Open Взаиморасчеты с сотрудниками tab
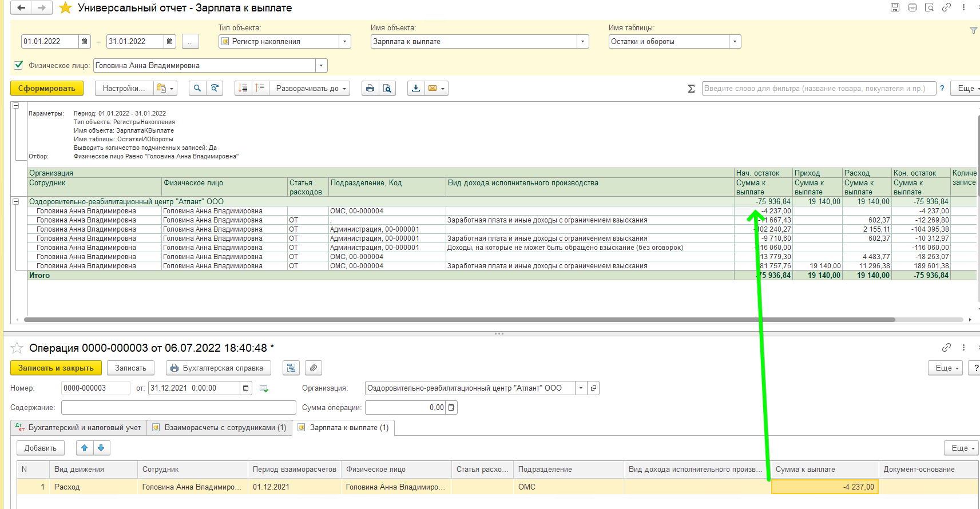 [x=220, y=427]
